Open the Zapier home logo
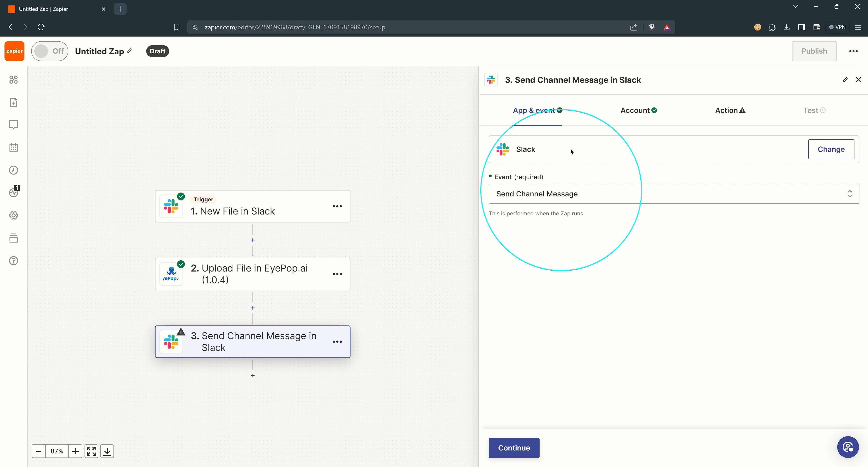The image size is (868, 467). pos(14,51)
